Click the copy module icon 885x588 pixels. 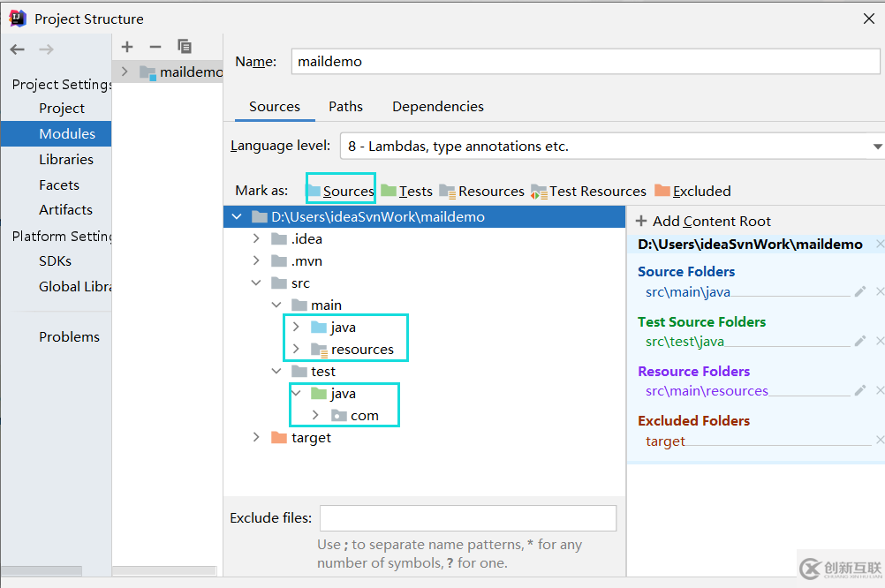click(x=184, y=47)
